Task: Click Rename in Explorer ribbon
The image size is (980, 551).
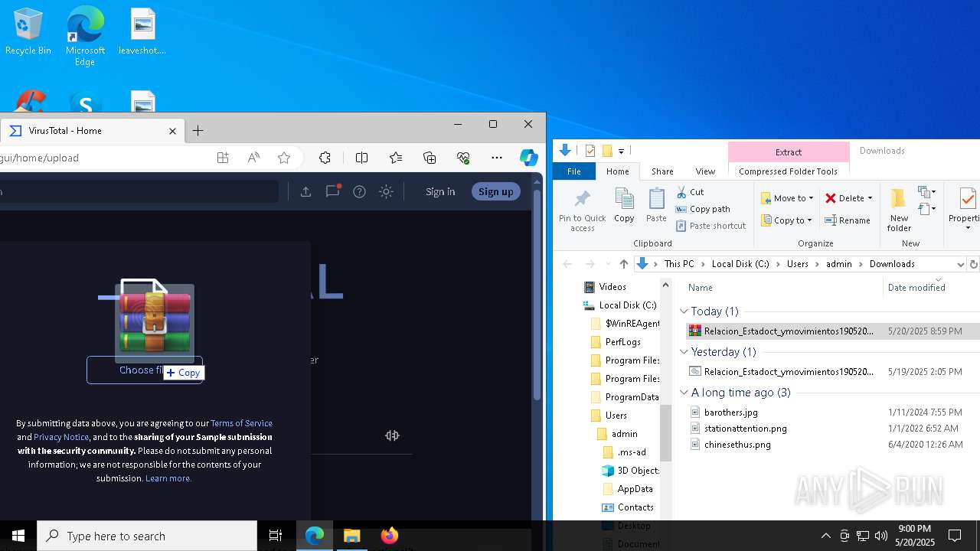Action: point(848,220)
